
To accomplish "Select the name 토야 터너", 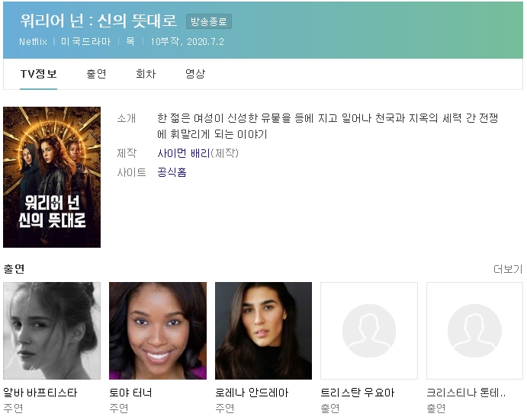I will click(130, 393).
